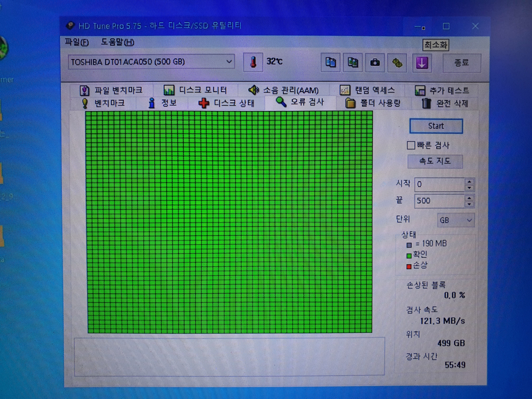The height and width of the screenshot is (399, 532).
Task: Decrease the 끝 value with down arrow
Action: [x=469, y=204]
